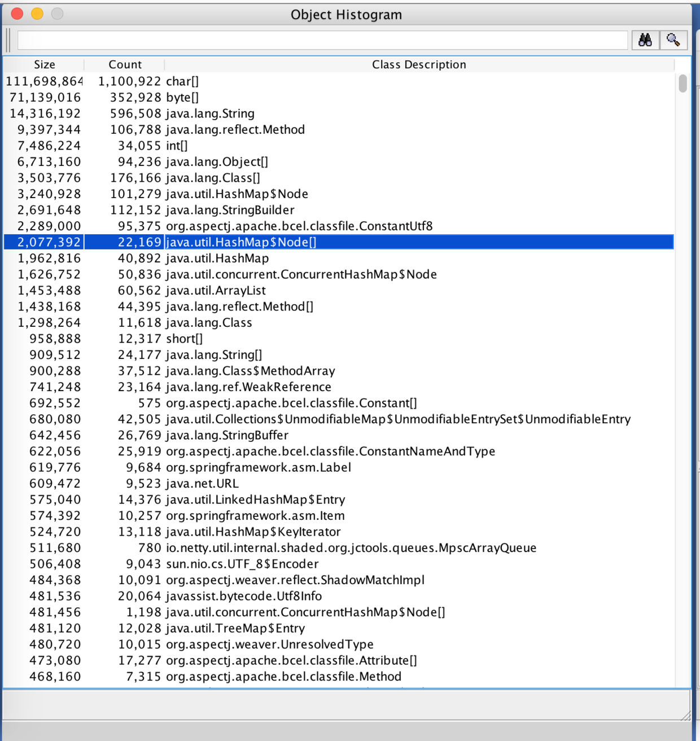Image resolution: width=700 pixels, height=741 pixels.
Task: Select the ShadowMatchImpl row
Action: pos(339,580)
